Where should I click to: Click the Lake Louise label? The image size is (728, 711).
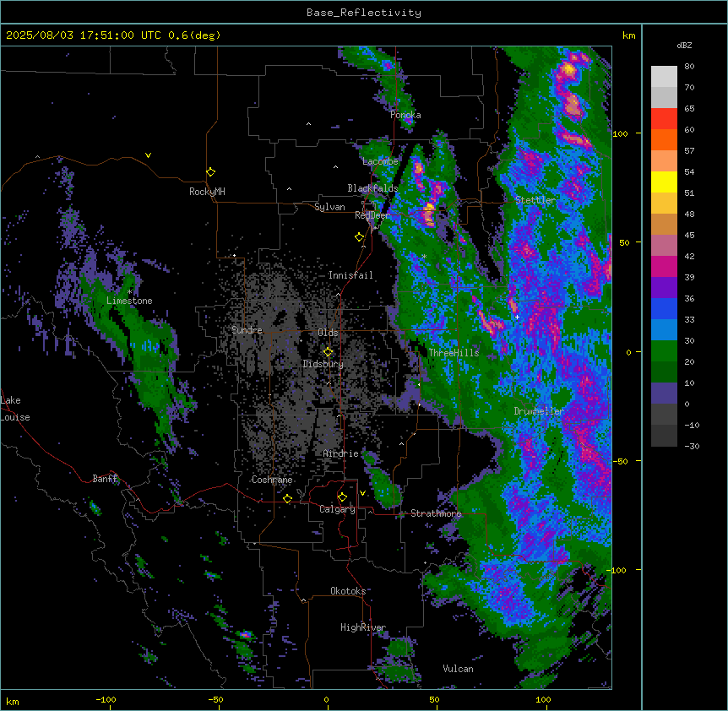15,409
